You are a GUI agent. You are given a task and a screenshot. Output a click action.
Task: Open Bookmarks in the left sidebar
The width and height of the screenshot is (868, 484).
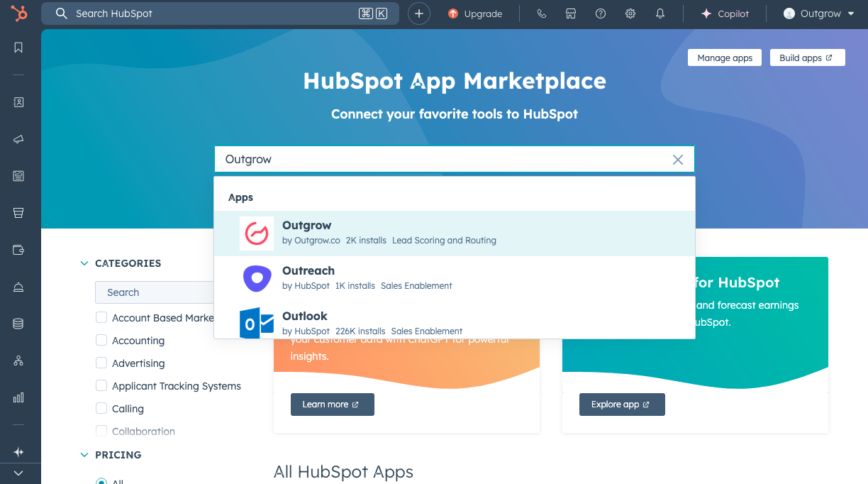18,48
